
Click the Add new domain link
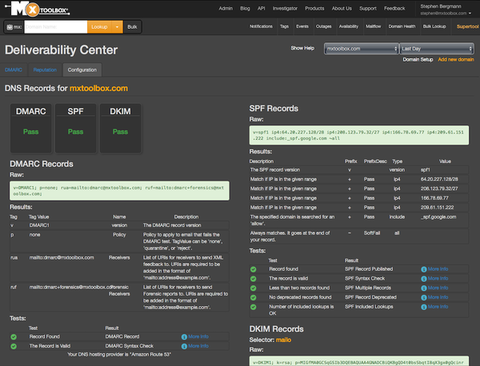(456, 59)
